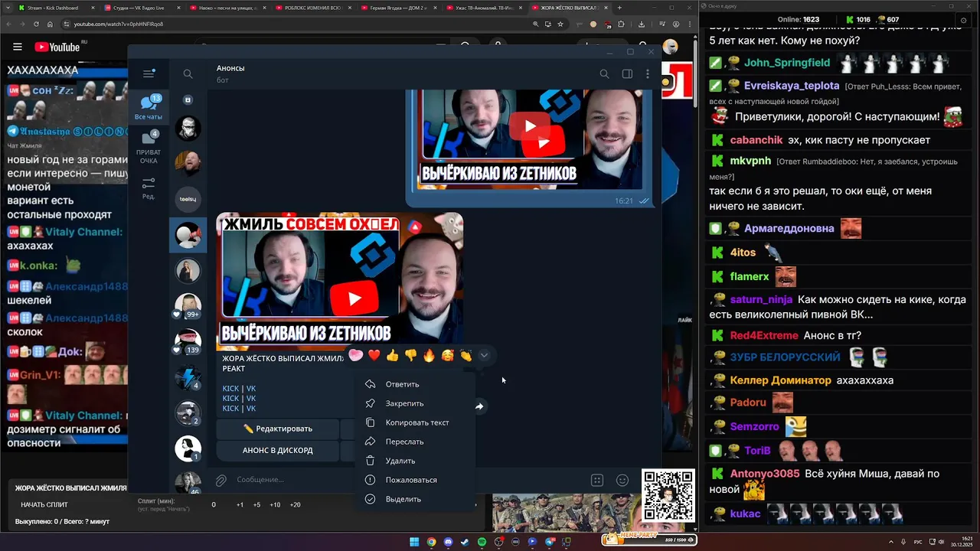Click Red4Extreme username in right chat window

[x=763, y=335]
